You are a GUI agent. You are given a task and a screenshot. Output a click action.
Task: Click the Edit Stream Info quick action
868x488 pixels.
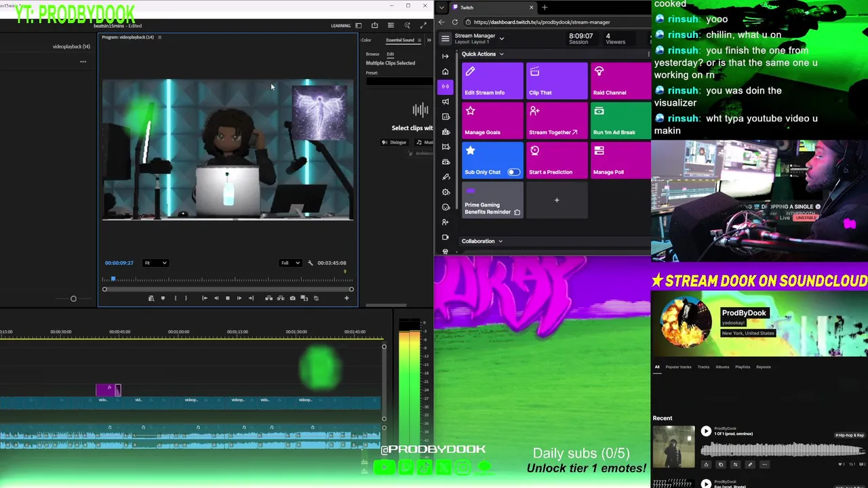[492, 81]
